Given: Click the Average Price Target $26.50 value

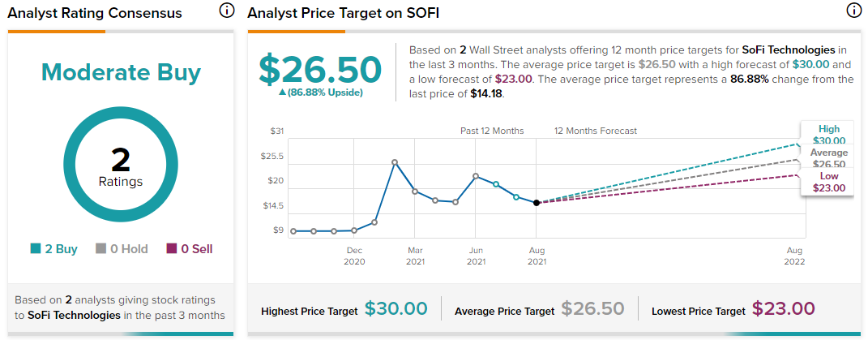Looking at the screenshot, I should point(592,309).
